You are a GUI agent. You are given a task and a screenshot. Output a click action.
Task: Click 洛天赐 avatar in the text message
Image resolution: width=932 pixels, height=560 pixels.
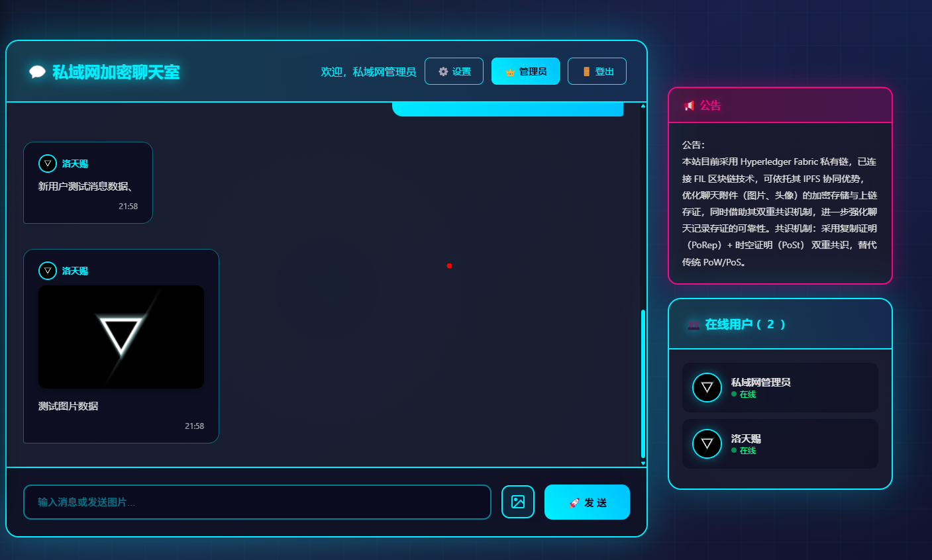click(48, 163)
